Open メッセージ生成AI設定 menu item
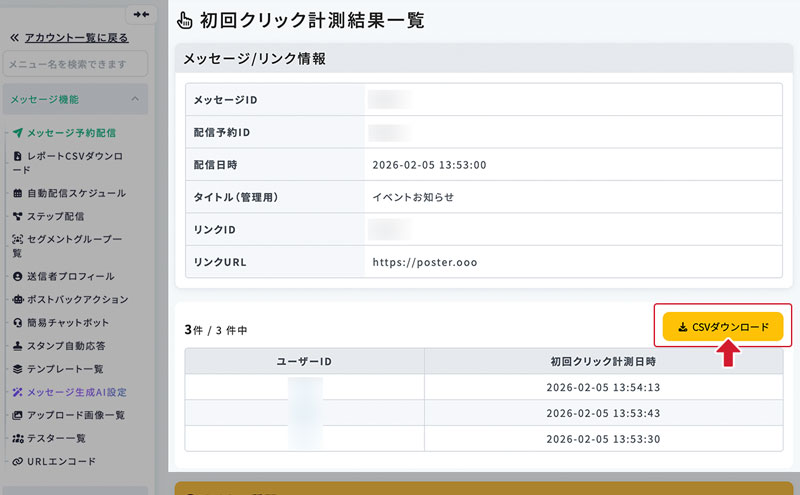Image resolution: width=800 pixels, height=495 pixels. tap(69, 392)
